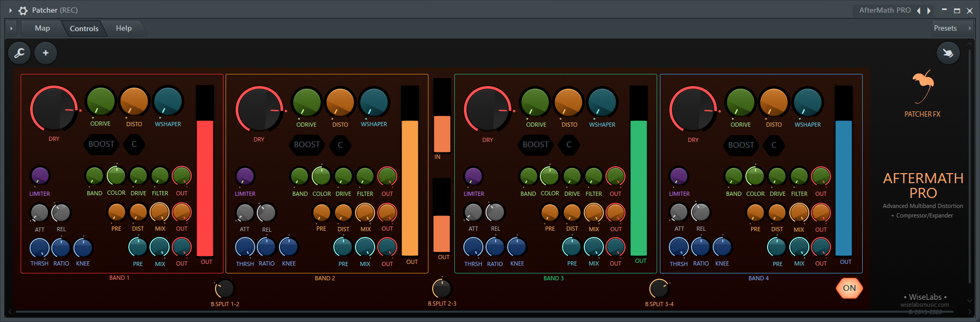
Task: Toggle the C button in Band 2
Action: coord(340,145)
